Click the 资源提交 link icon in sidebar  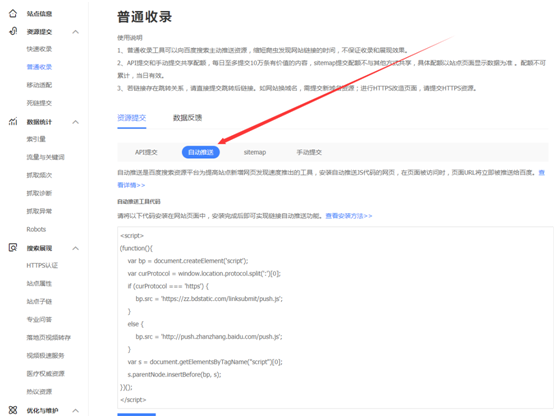click(13, 31)
